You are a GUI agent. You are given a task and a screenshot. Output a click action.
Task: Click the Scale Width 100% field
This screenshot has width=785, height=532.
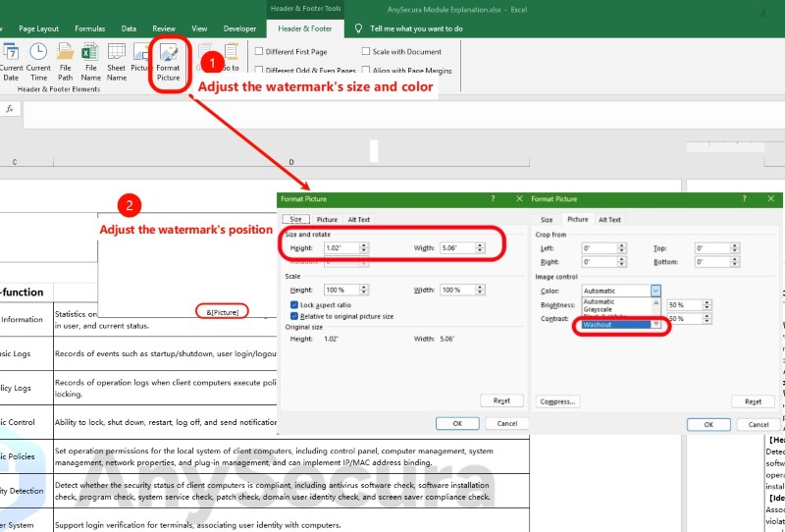pos(457,290)
